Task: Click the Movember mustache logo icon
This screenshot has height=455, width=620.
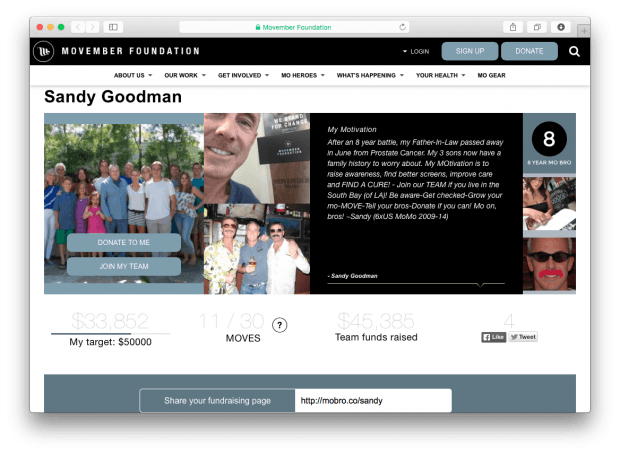Action: [x=44, y=52]
